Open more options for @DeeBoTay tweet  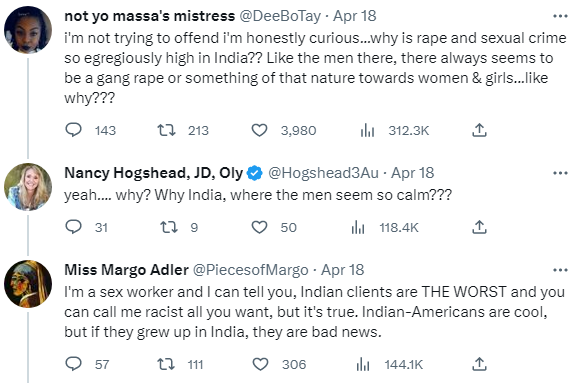pyautogui.click(x=560, y=16)
